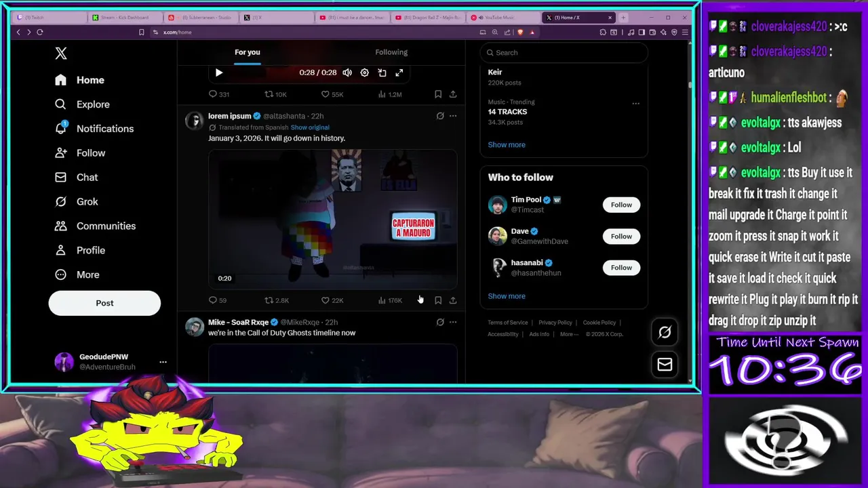Repost the post with 10K reposts
This screenshot has height=488, width=868.
[275, 94]
